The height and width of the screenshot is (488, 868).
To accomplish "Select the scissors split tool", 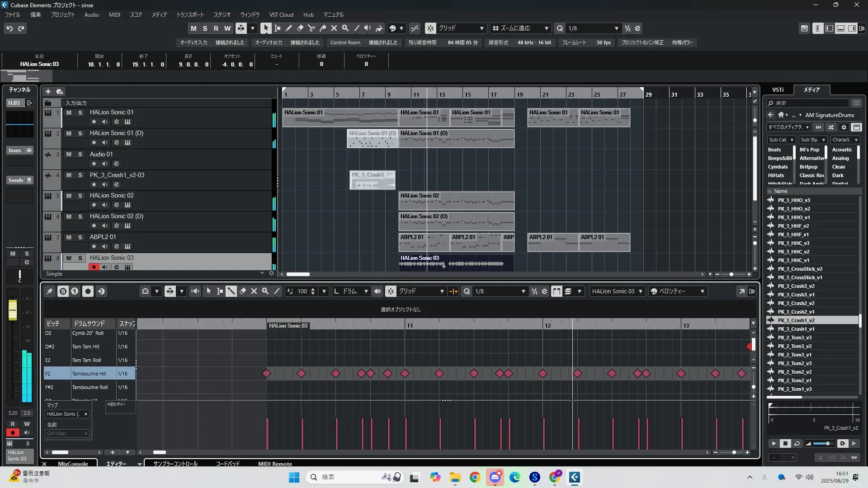I will pos(311,28).
